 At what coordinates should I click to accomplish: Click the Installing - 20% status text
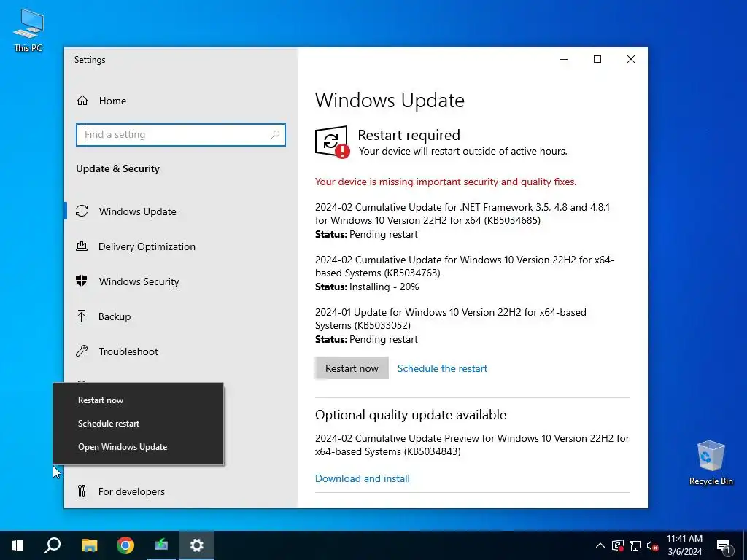point(384,287)
